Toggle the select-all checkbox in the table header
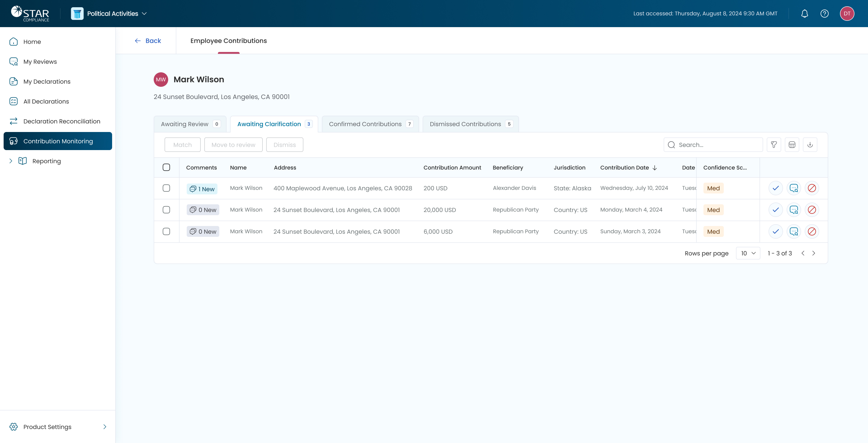This screenshot has height=443, width=868. pyautogui.click(x=166, y=168)
